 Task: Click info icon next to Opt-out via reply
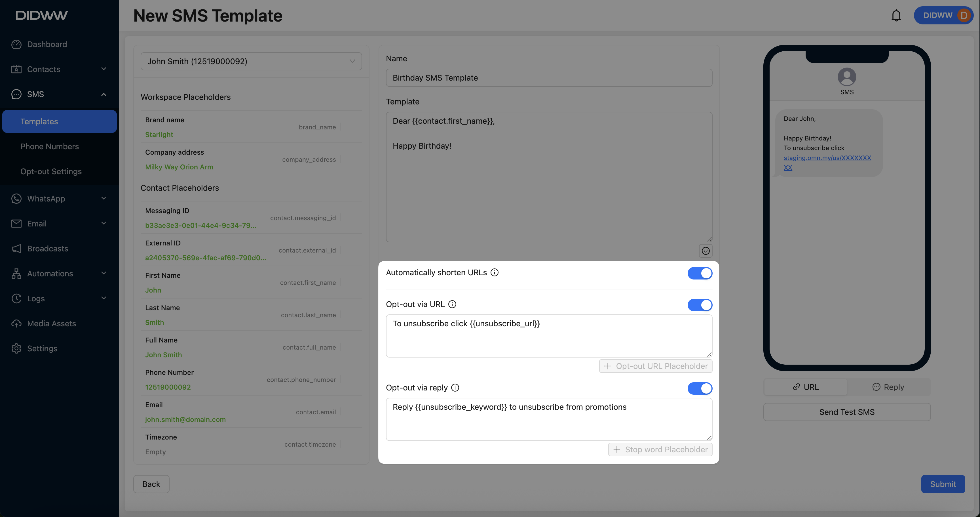(455, 388)
